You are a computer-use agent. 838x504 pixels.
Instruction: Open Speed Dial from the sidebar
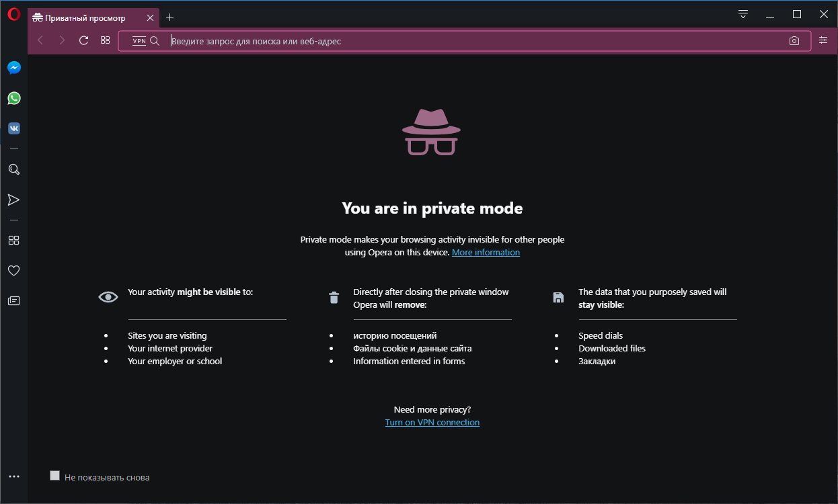click(14, 241)
